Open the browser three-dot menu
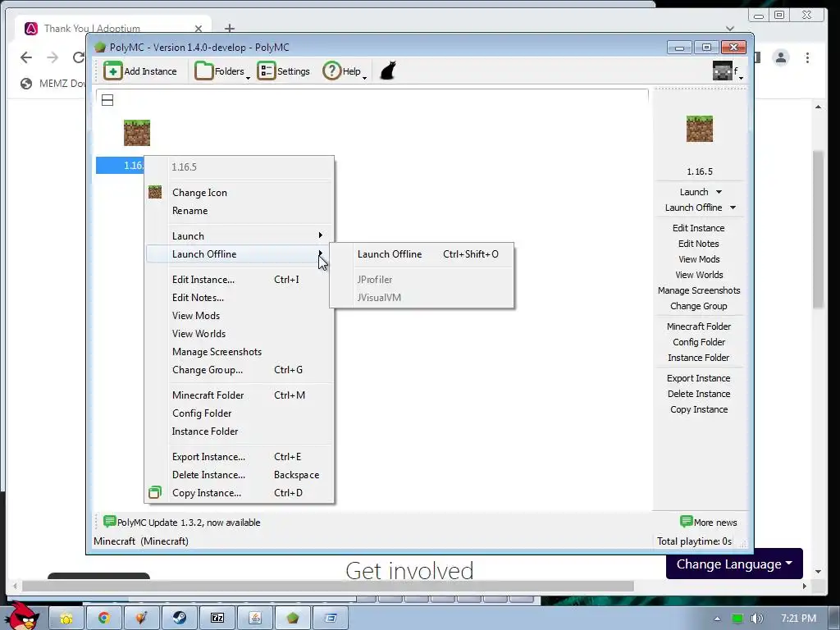This screenshot has width=840, height=630. [807, 57]
